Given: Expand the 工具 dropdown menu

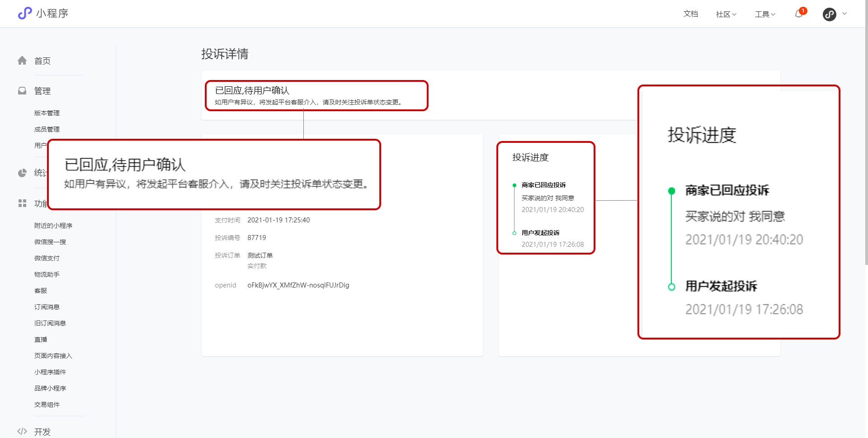Looking at the screenshot, I should 765,14.
